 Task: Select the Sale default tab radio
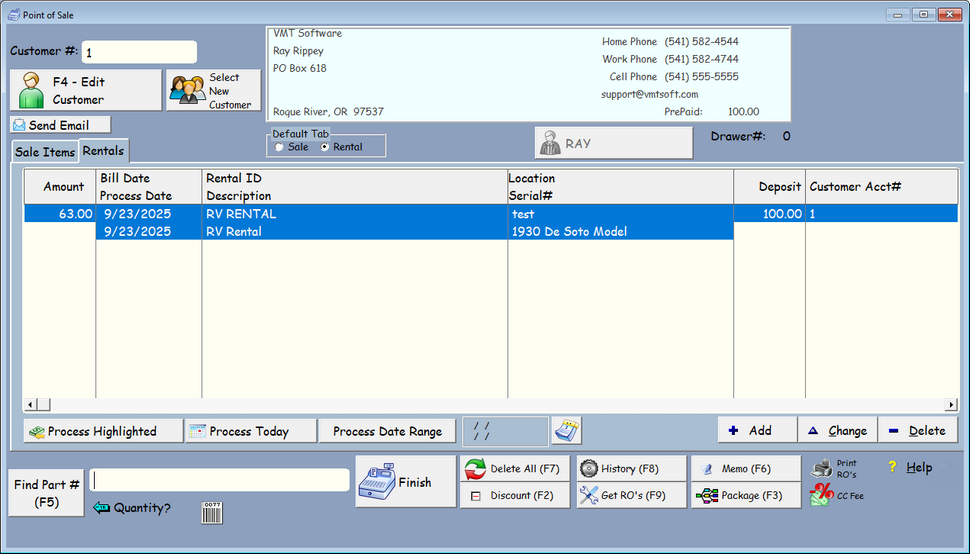pyautogui.click(x=280, y=147)
